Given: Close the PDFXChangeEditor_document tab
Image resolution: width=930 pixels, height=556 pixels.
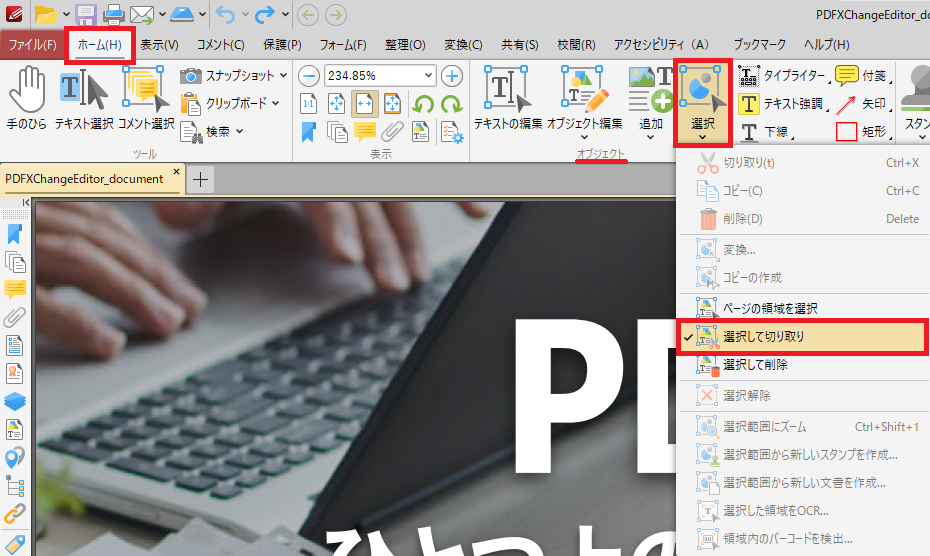Looking at the screenshot, I should click(176, 171).
